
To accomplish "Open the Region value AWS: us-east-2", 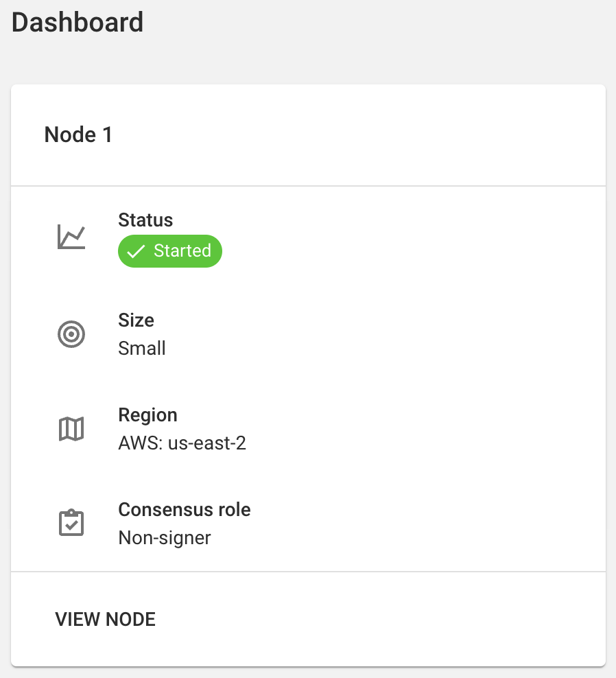I will point(182,443).
